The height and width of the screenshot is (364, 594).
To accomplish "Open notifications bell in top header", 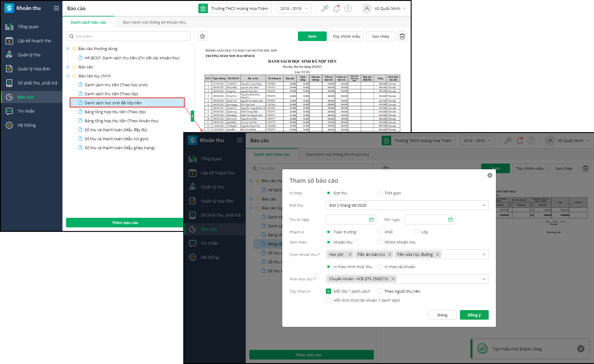I will click(336, 8).
